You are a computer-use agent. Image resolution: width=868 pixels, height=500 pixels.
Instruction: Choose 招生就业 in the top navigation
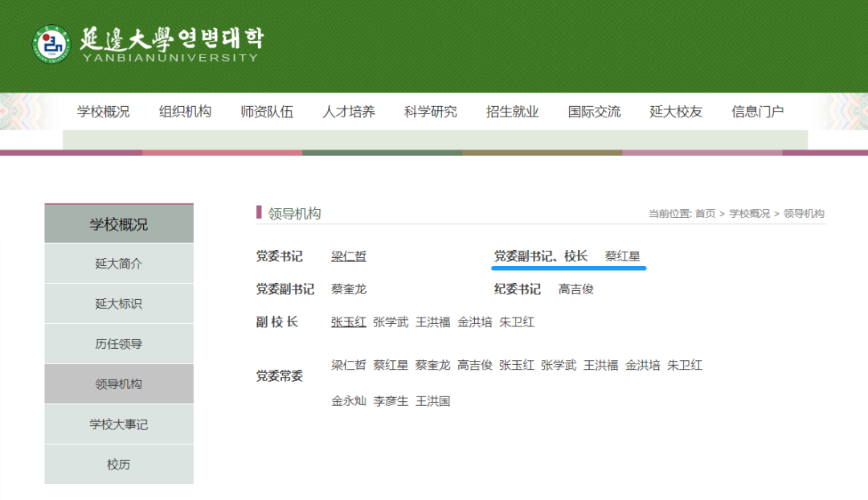[513, 112]
